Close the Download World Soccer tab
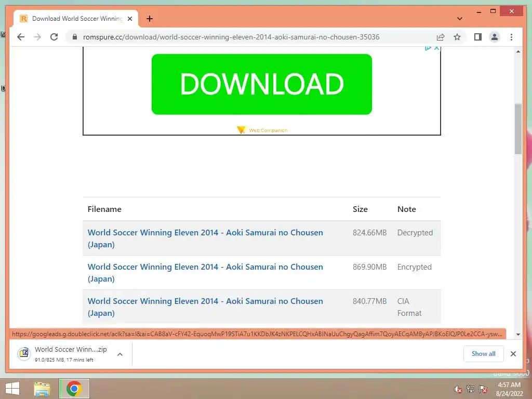Viewport: 532px width, 399px height. tap(129, 19)
